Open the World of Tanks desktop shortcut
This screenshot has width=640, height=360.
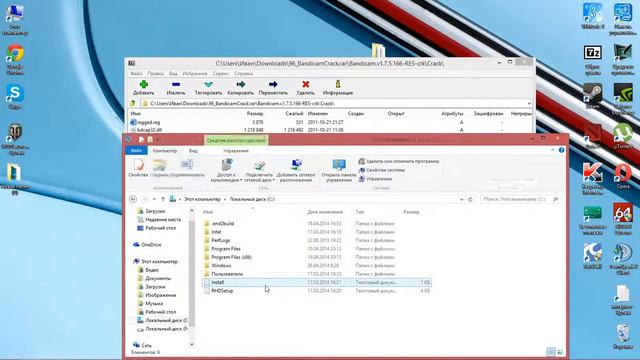[15, 139]
